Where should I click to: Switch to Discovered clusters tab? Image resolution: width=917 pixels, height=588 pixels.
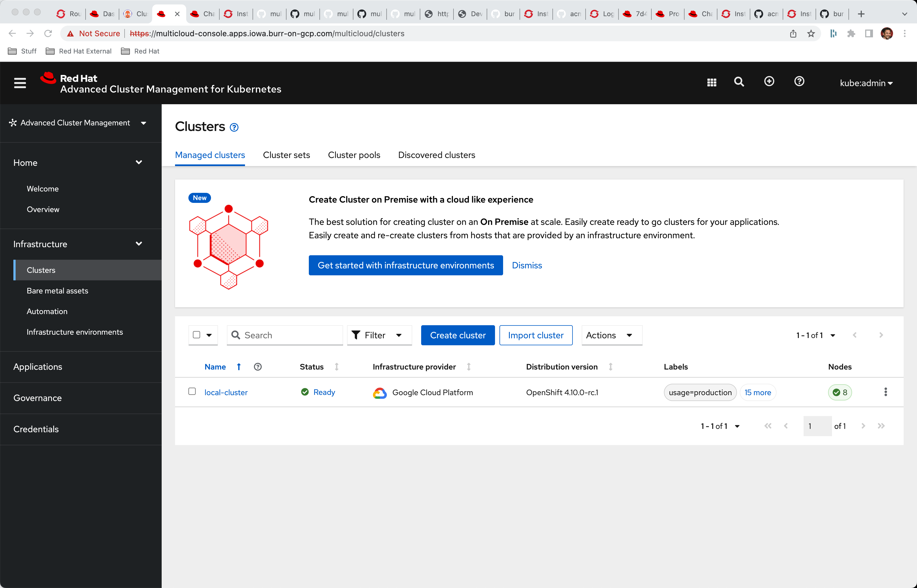(436, 155)
